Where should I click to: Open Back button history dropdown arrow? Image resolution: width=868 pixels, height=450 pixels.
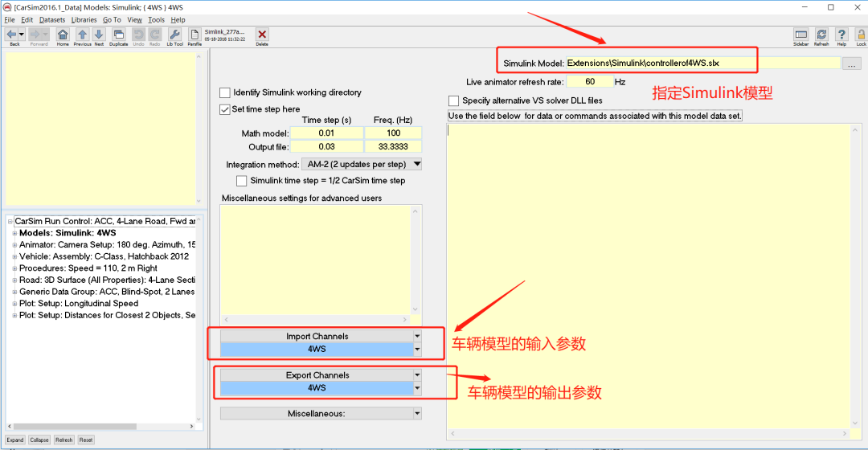click(x=22, y=35)
